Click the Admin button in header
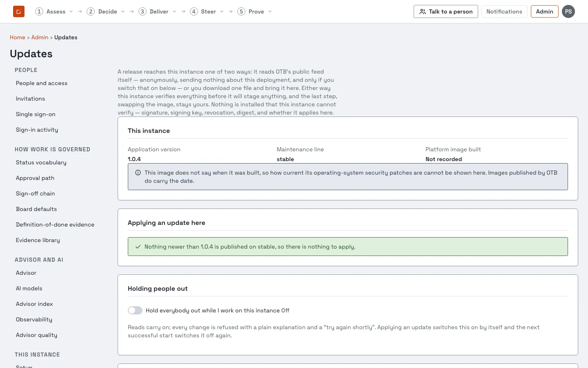This screenshot has width=588, height=368. tap(545, 11)
